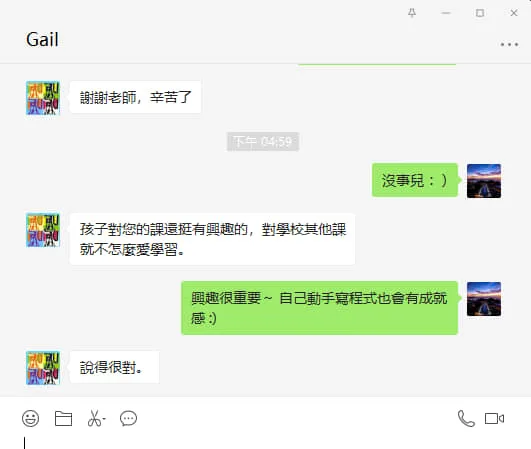Screen dimensions: 531x449
Task: Open my avatar beside 沒事兒 message
Action: (x=484, y=181)
